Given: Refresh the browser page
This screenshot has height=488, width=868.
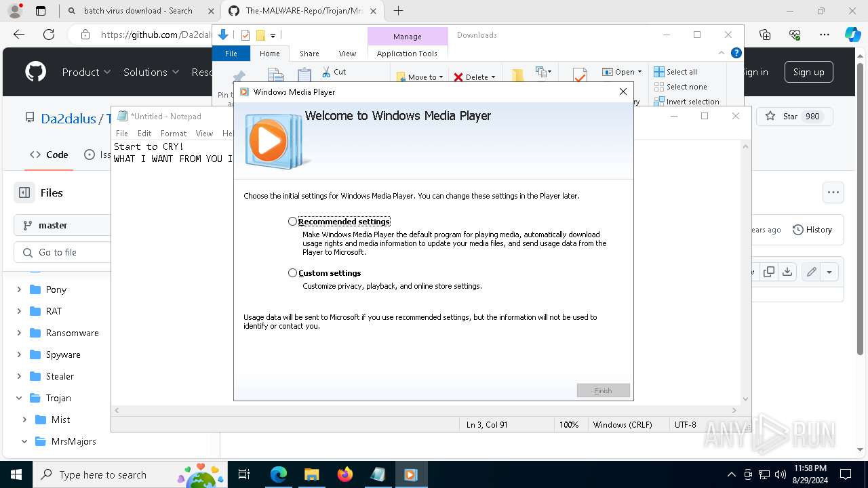Looking at the screenshot, I should point(49,35).
